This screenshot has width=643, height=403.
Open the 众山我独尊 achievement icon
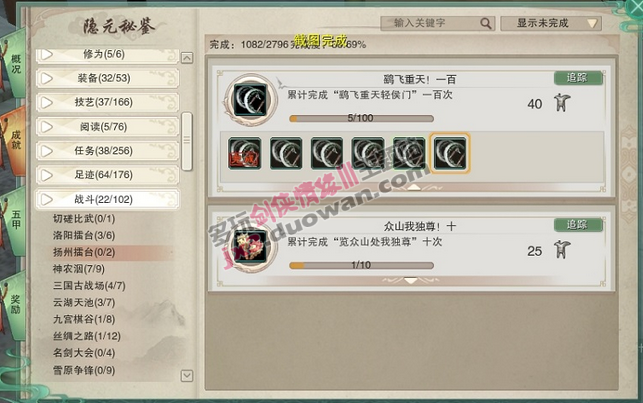pyautogui.click(x=250, y=247)
